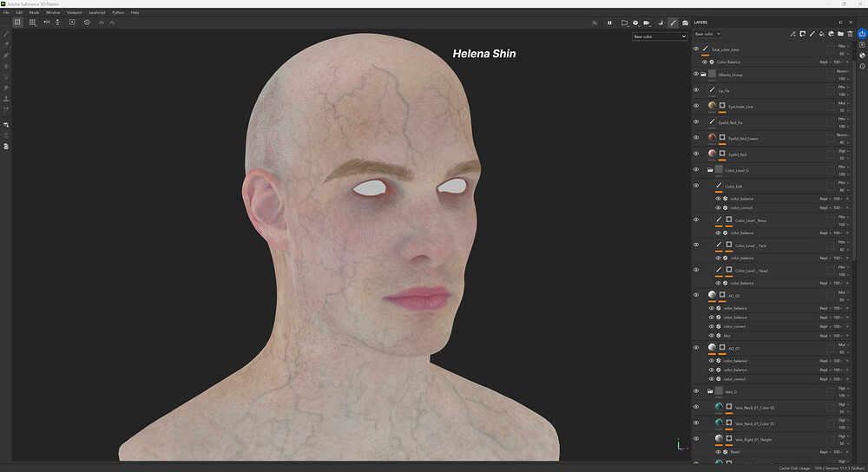Click the Vein_Neck_01_Color 02 layer thumbnail
The image size is (868, 472).
[x=718, y=407]
